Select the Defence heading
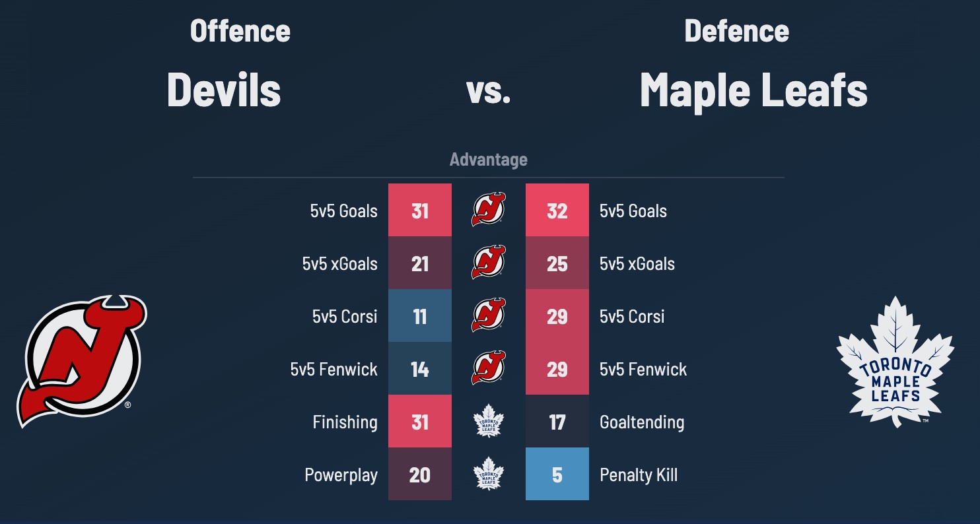The height and width of the screenshot is (524, 980). (x=736, y=31)
